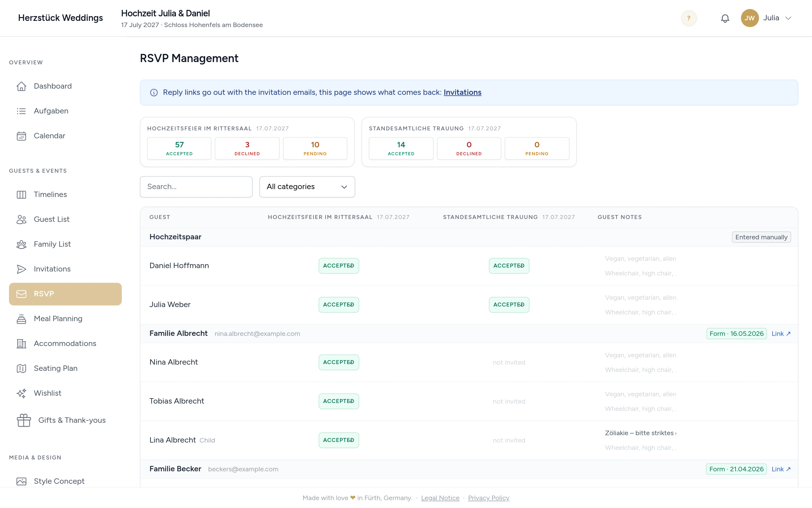Open Timelines columns icon
The image size is (812, 508).
21,194
